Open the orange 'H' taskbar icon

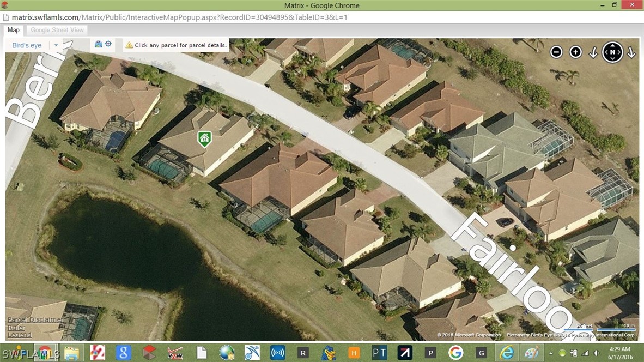point(354,353)
